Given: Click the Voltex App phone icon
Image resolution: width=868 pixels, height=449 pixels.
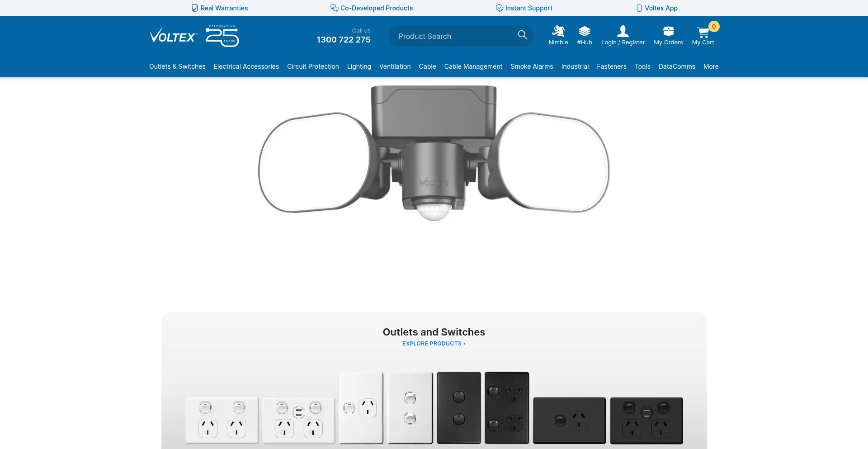Looking at the screenshot, I should coord(639,8).
